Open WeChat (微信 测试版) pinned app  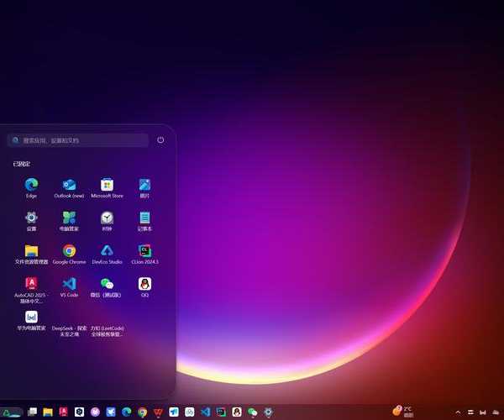point(106,287)
